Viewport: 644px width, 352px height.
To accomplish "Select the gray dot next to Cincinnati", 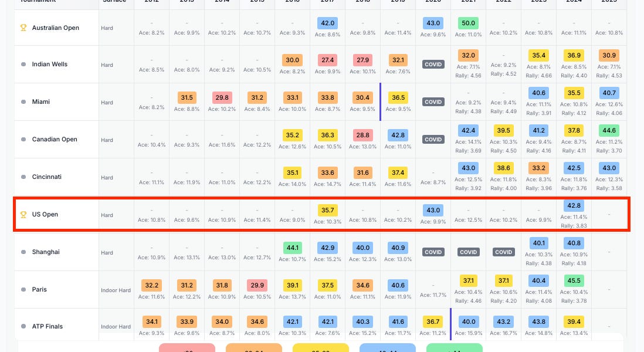I will [x=23, y=177].
